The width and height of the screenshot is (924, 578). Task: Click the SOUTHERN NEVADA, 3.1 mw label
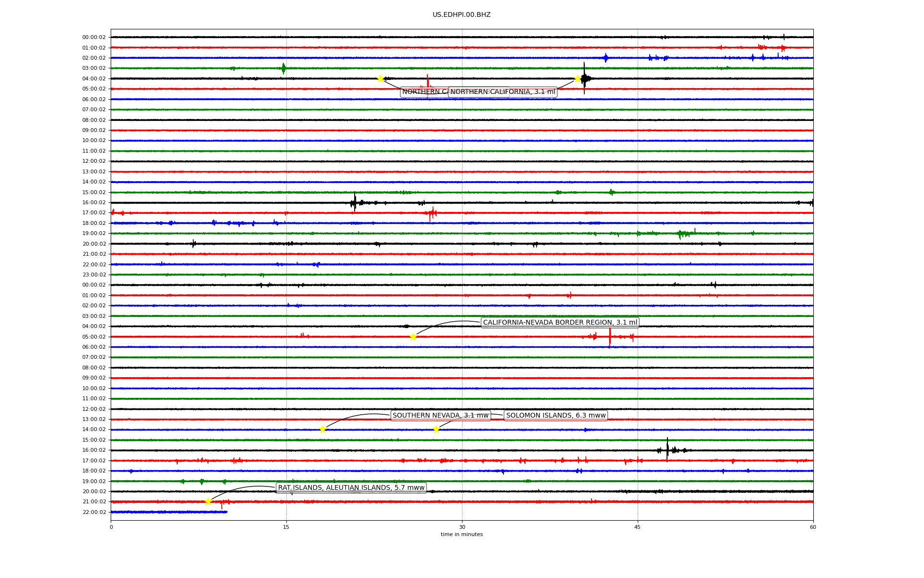[440, 416]
